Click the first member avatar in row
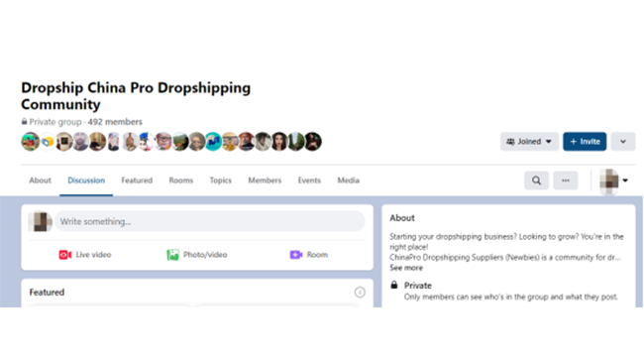The image size is (644, 362). tap(30, 142)
